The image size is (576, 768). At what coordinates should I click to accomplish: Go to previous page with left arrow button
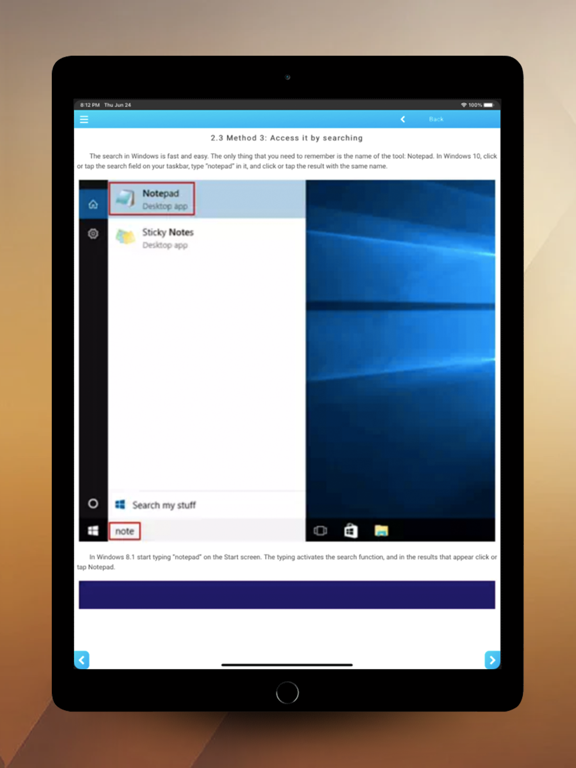82,660
